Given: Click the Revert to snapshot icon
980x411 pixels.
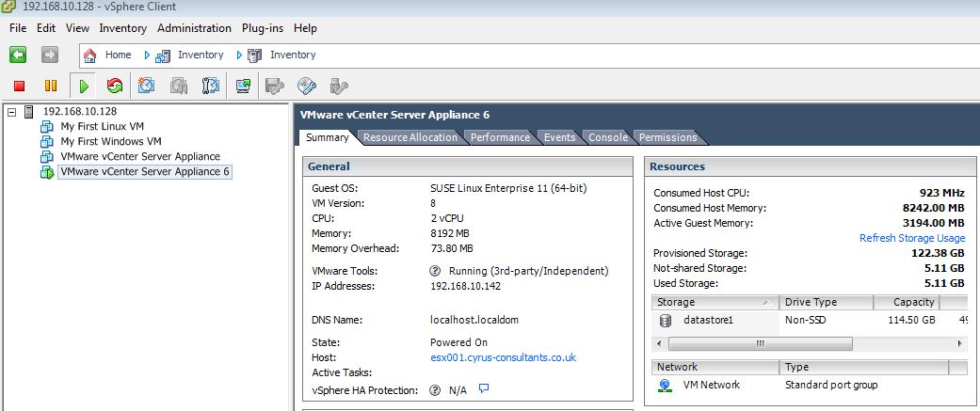Looking at the screenshot, I should click(x=179, y=86).
